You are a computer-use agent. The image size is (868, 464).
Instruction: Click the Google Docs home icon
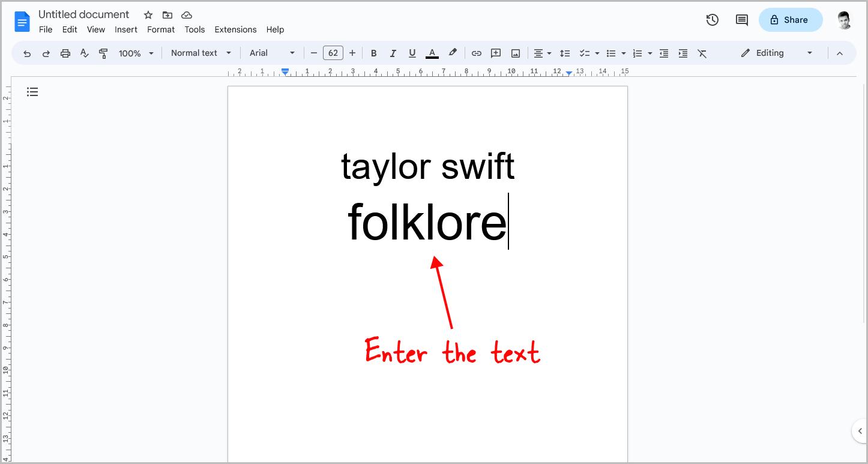pyautogui.click(x=22, y=22)
